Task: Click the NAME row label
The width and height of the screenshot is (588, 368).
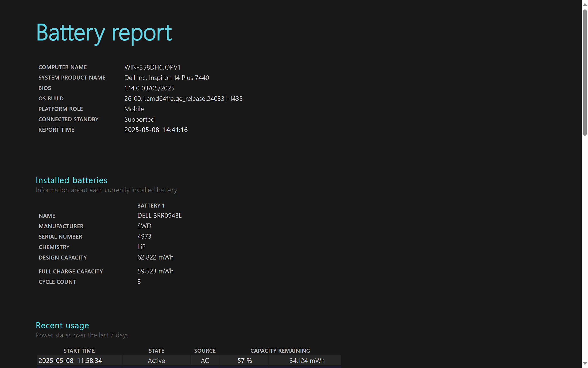Action: click(47, 216)
